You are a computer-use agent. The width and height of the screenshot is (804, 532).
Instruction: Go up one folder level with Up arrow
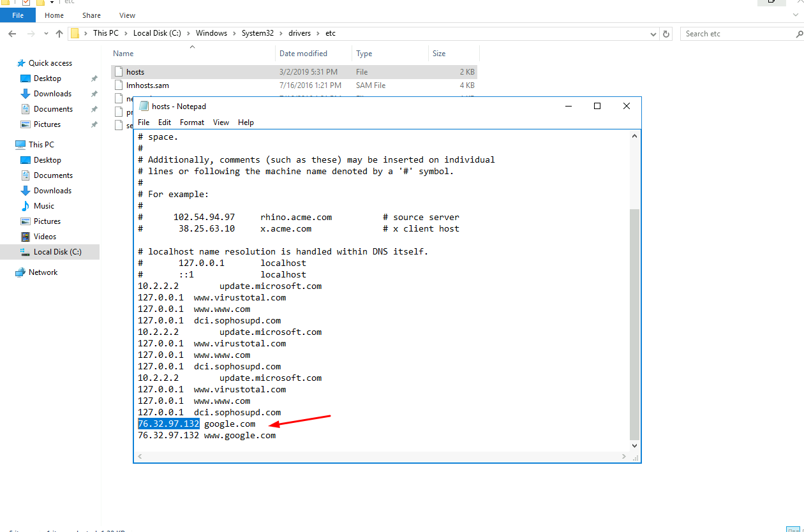pos(59,34)
